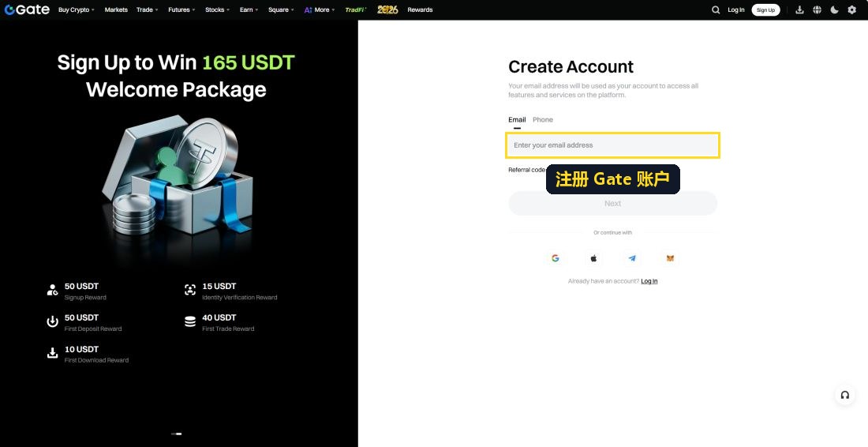This screenshot has height=447, width=868.
Task: Click the Or continue with text
Action: point(613,233)
